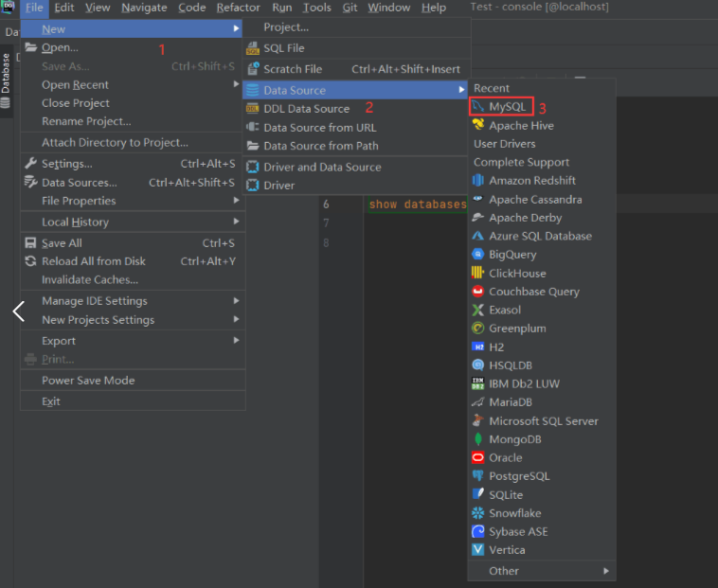Open the View menu
This screenshot has width=718, height=588.
point(98,8)
